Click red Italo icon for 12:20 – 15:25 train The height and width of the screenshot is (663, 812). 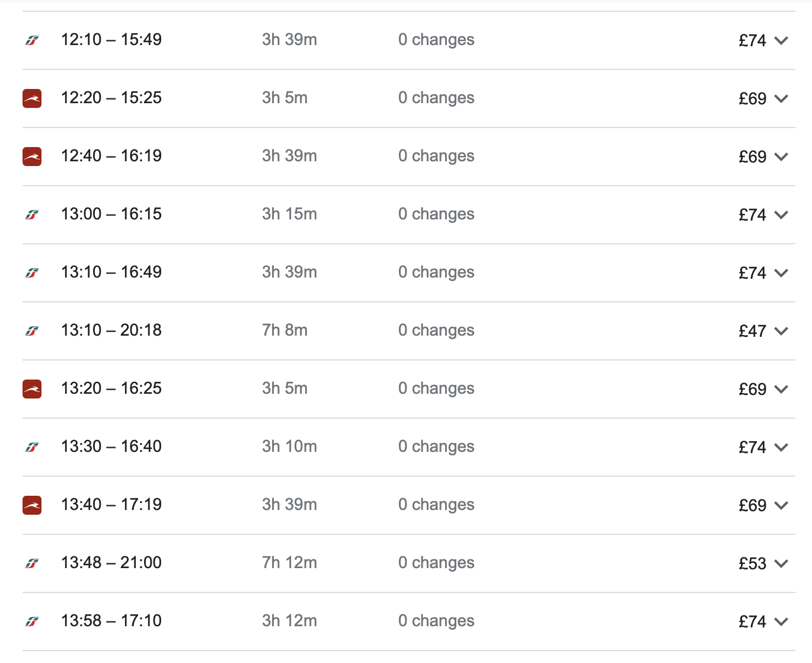pos(32,98)
